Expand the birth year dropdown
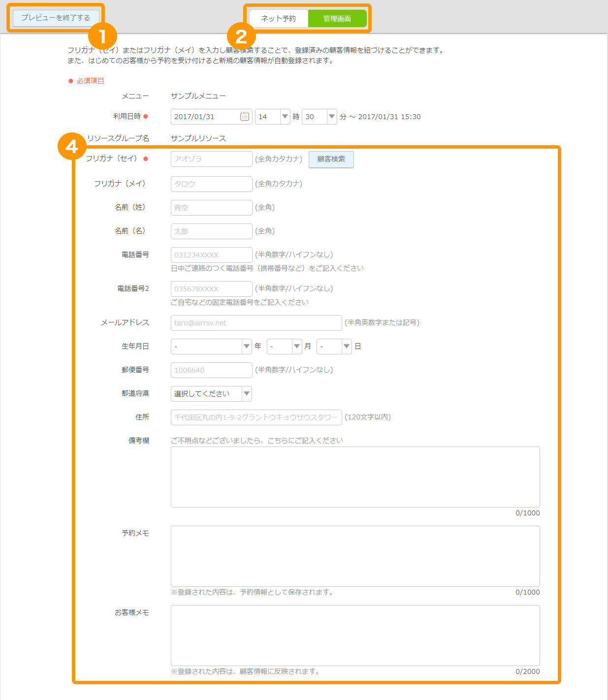 pyautogui.click(x=212, y=347)
